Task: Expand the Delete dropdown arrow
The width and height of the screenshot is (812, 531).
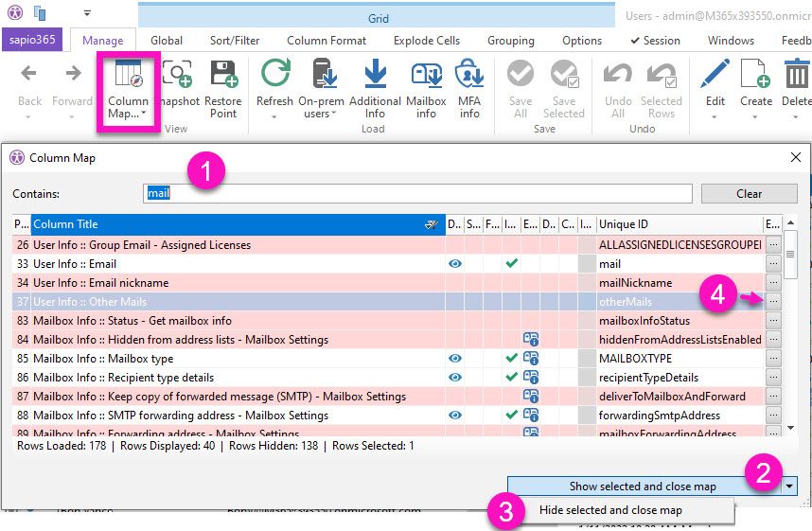Action: pos(796,117)
